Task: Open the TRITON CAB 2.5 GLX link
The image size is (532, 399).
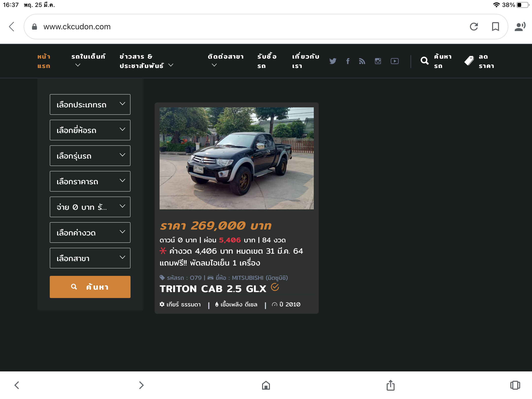Action: click(213, 289)
